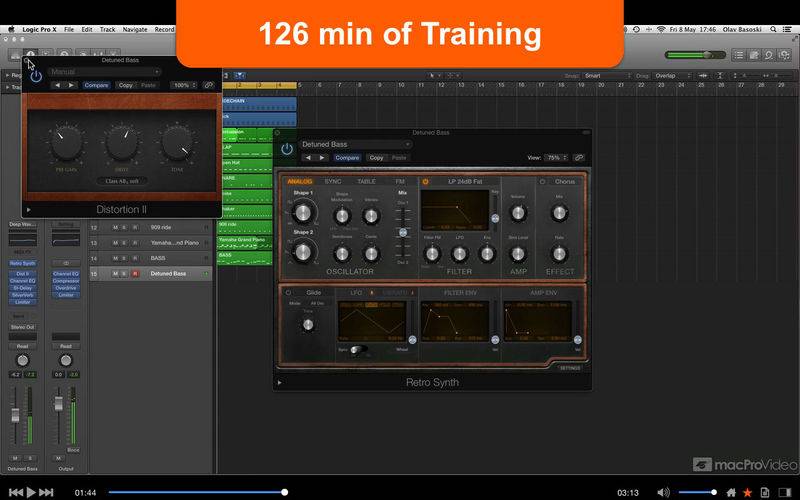This screenshot has width=800, height=500.
Task: Toggle the Chorus effect on/off button
Action: click(542, 182)
